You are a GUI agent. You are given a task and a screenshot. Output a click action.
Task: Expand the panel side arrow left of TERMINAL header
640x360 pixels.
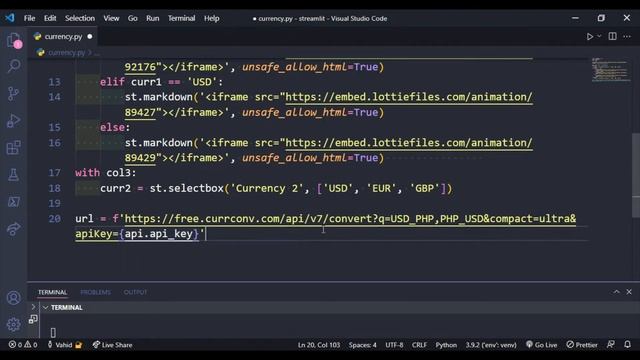33,307
